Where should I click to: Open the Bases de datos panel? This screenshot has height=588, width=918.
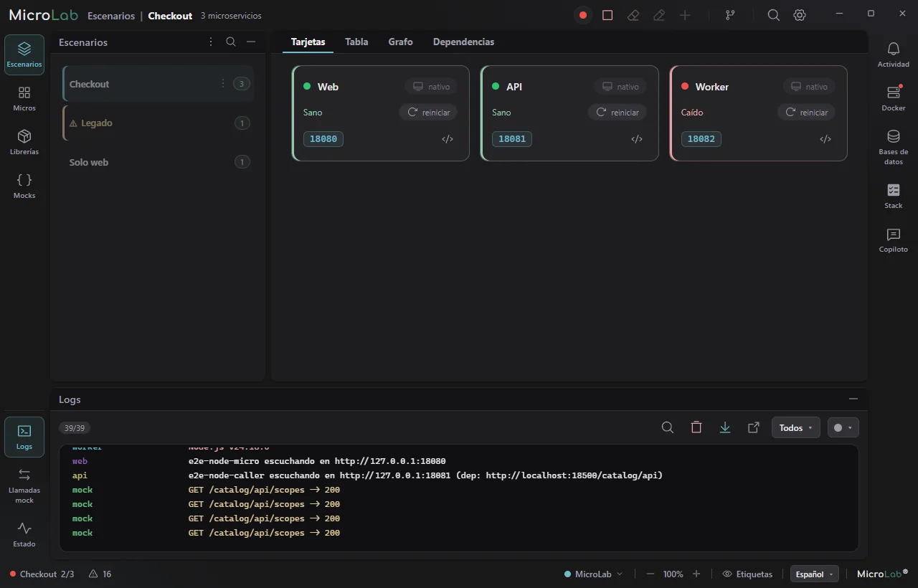pyautogui.click(x=893, y=147)
